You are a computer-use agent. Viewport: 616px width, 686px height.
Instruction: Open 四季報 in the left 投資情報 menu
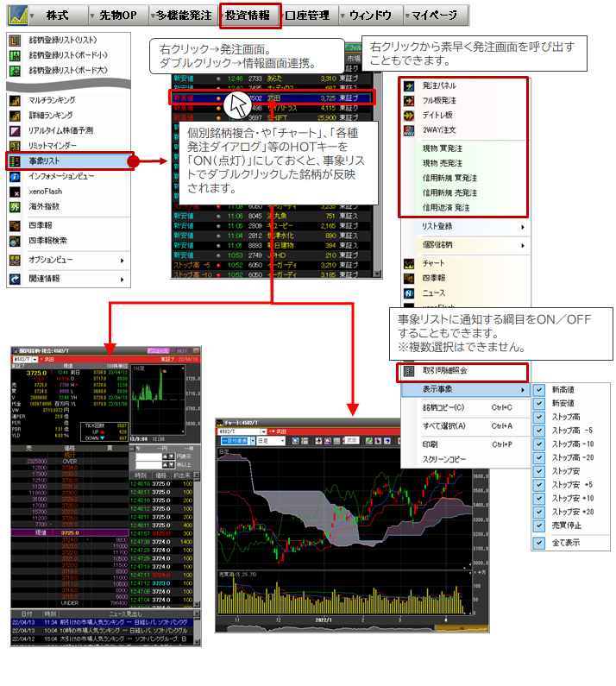click(x=68, y=226)
